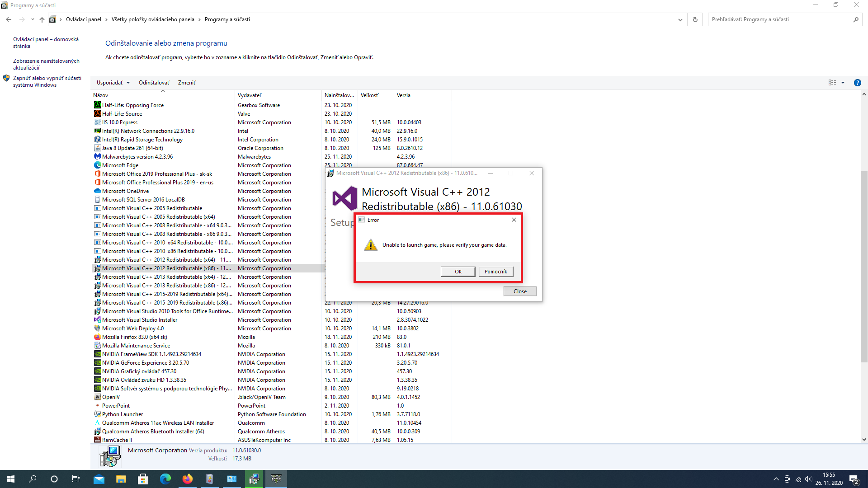Close the Error dialog with X
The image size is (868, 488).
(x=514, y=220)
